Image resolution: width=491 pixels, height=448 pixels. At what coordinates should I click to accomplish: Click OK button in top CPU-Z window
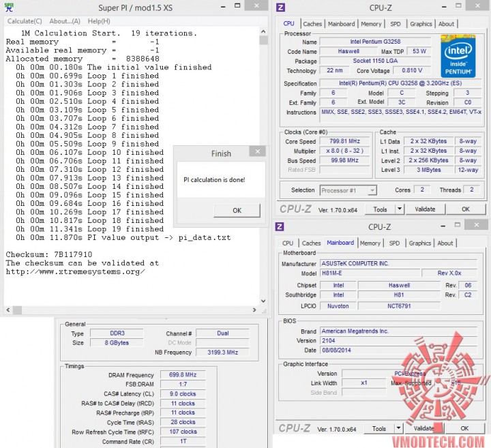[465, 209]
